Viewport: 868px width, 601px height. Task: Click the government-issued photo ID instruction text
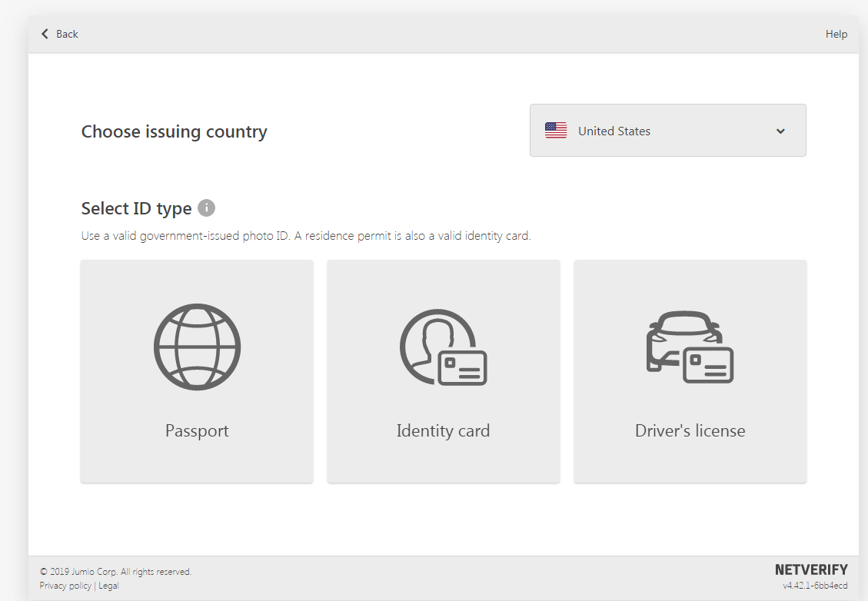[x=306, y=236]
